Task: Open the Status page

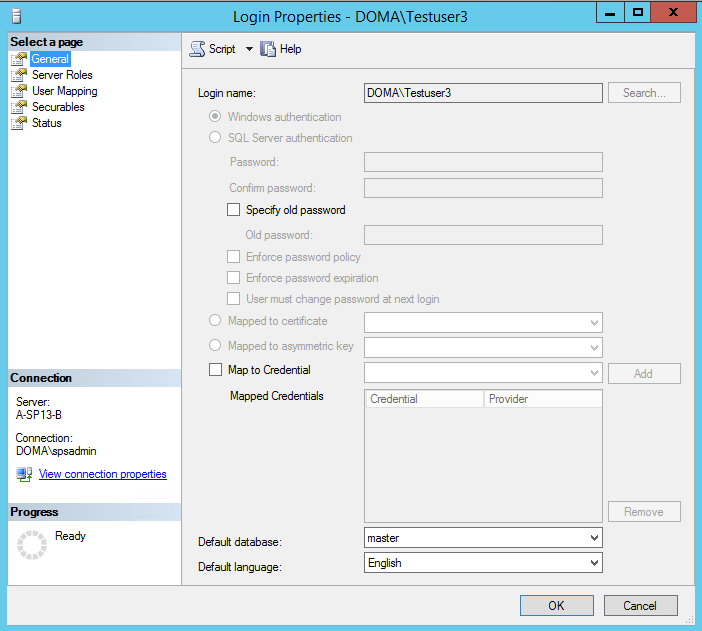Action: pos(47,123)
